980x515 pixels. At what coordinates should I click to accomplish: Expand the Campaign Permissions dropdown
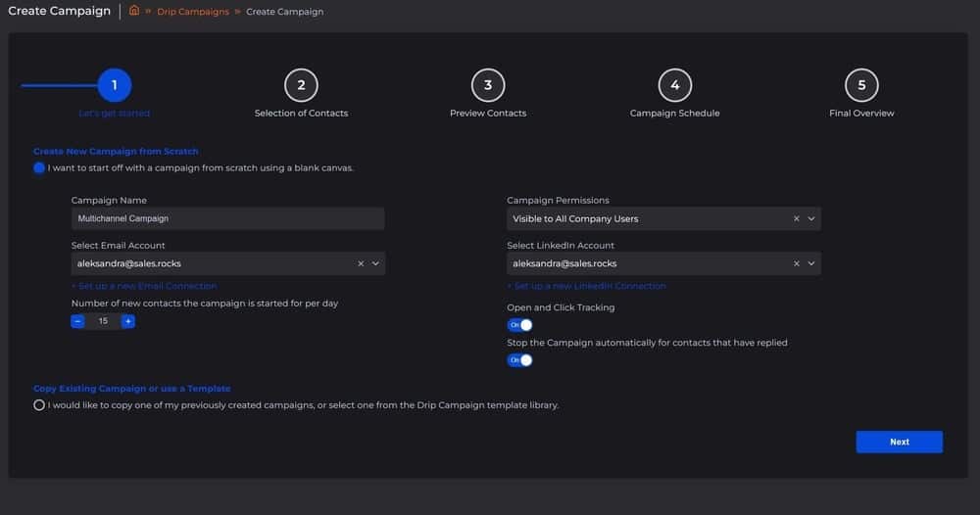tap(811, 219)
